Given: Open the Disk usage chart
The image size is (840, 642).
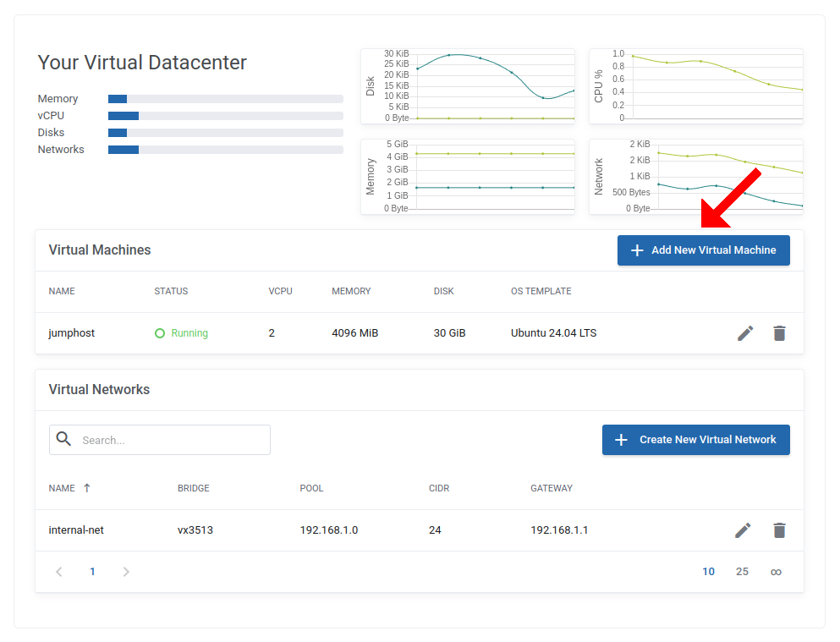Looking at the screenshot, I should pyautogui.click(x=468, y=86).
